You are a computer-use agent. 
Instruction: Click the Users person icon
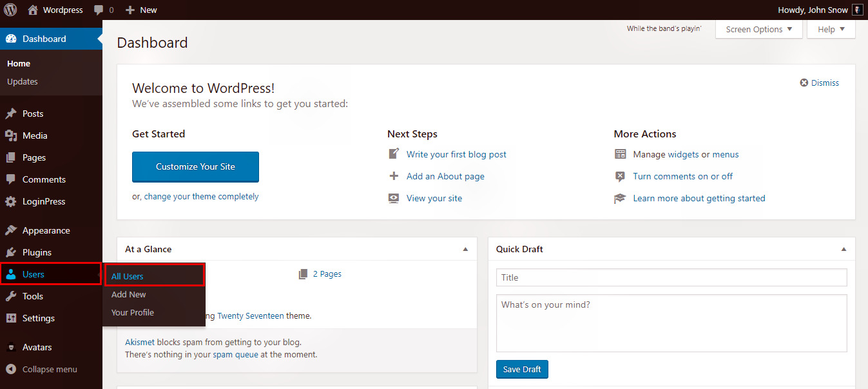click(11, 274)
